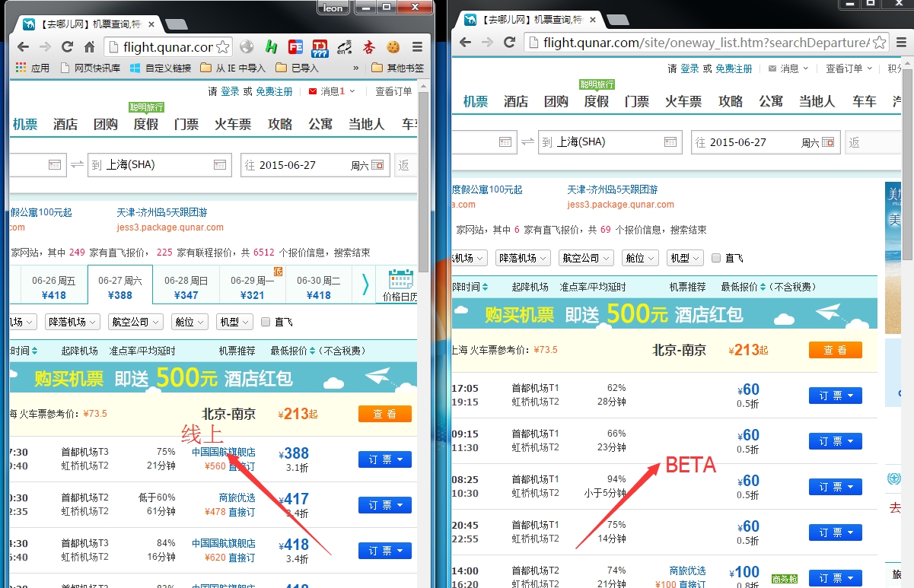
Task: Click 订票 for the ¥417 flight
Action: pyautogui.click(x=385, y=505)
